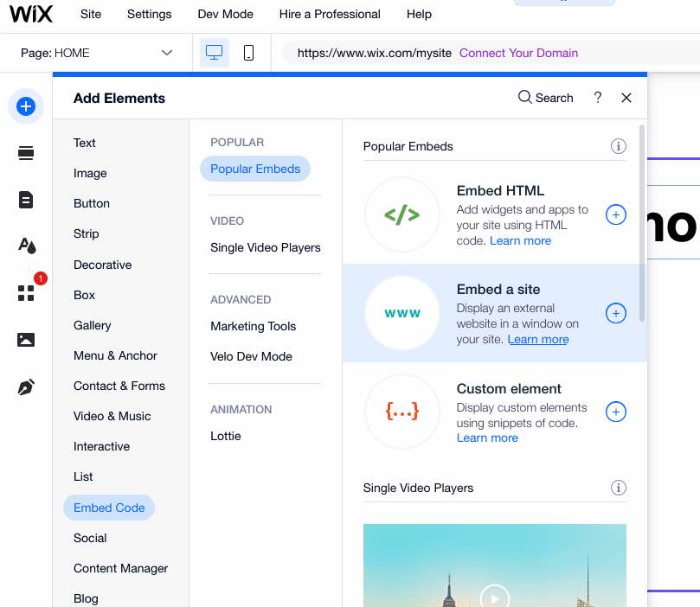Switch to mobile view
Image resolution: width=700 pixels, height=607 pixels.
tap(248, 53)
